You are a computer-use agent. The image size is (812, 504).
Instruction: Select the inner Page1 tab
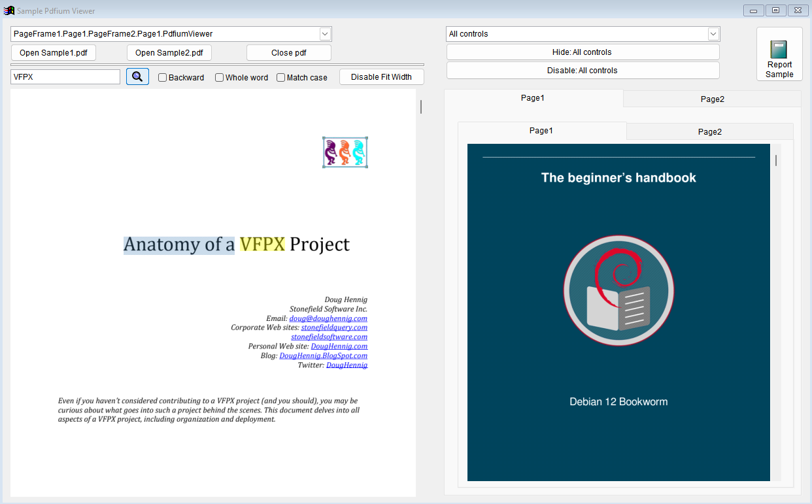tap(541, 131)
